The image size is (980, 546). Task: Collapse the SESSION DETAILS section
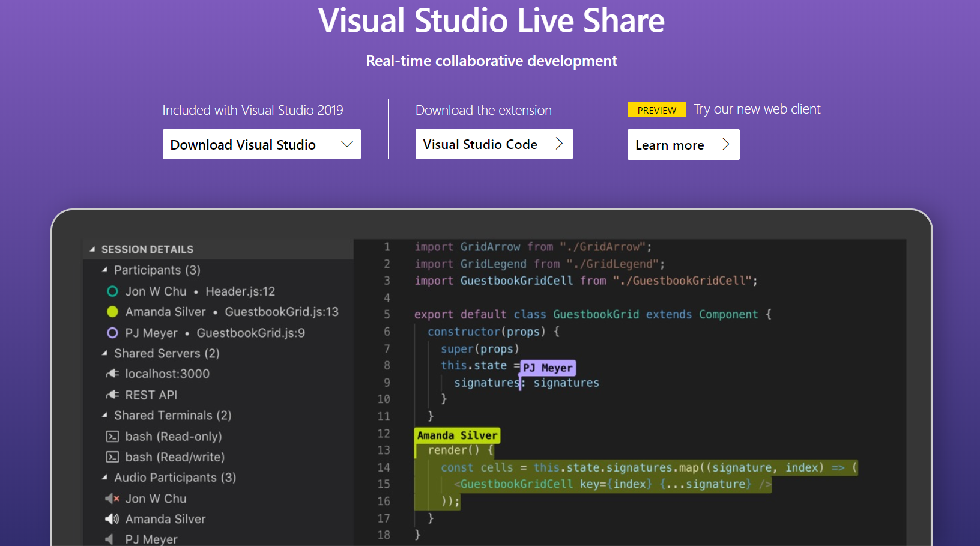pos(92,249)
